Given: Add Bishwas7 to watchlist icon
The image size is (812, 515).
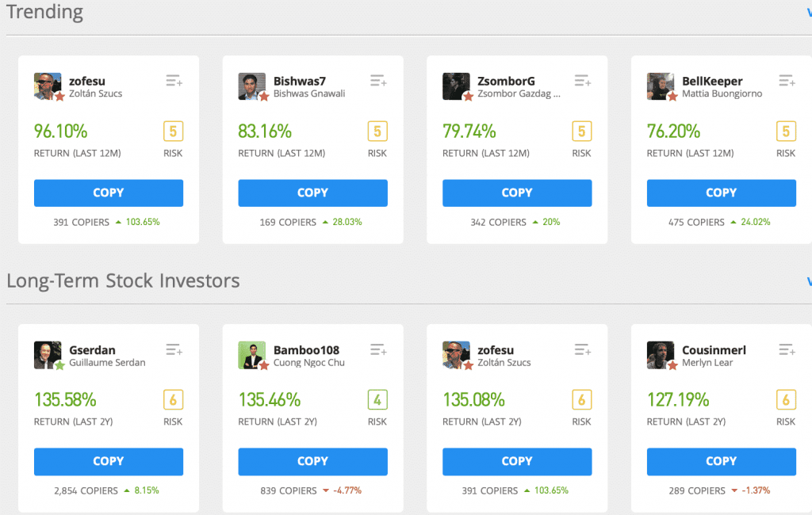Looking at the screenshot, I should [x=378, y=81].
